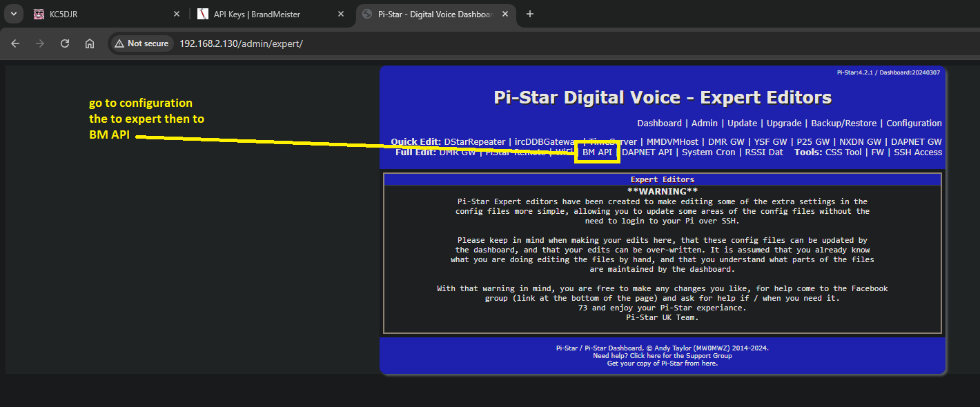Open DAPNET GW quick editor
The image size is (980, 407).
(916, 142)
